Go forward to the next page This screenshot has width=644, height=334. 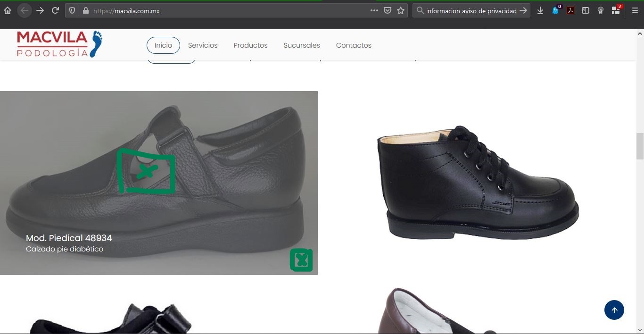pyautogui.click(x=40, y=10)
